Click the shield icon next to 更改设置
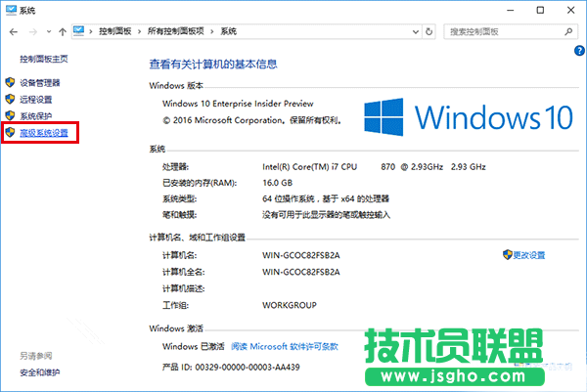 (x=507, y=255)
